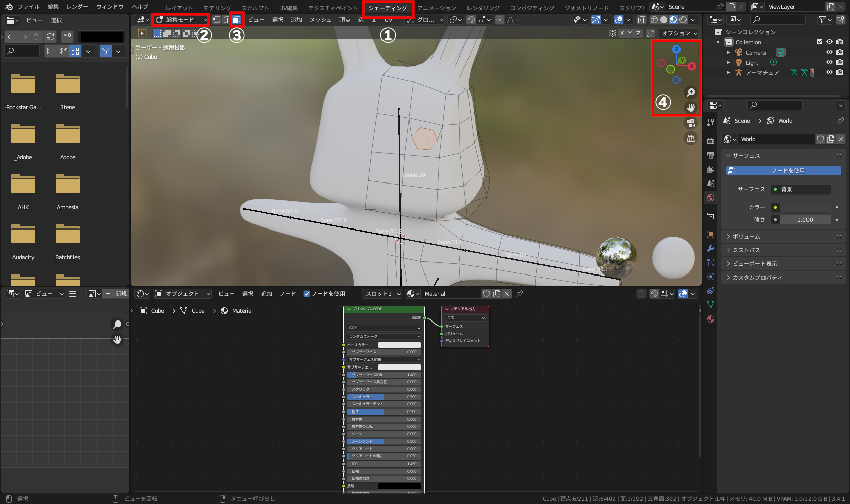Expand the ミストパス panel
The image size is (850, 504).
pos(783,250)
